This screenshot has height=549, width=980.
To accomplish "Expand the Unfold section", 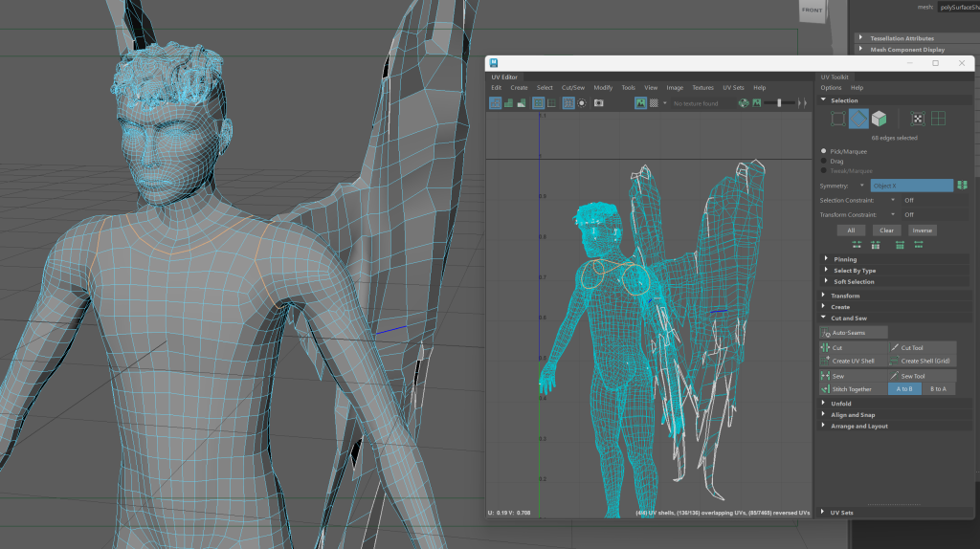I will coord(840,404).
